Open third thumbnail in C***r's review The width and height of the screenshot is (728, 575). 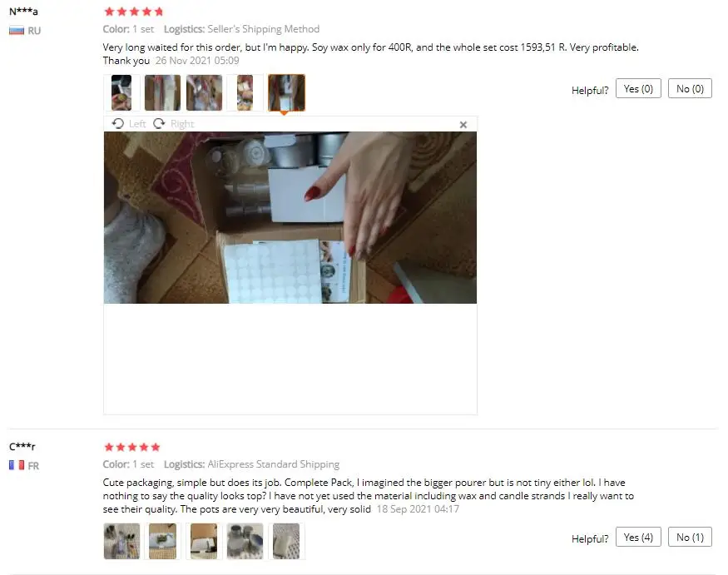point(205,541)
